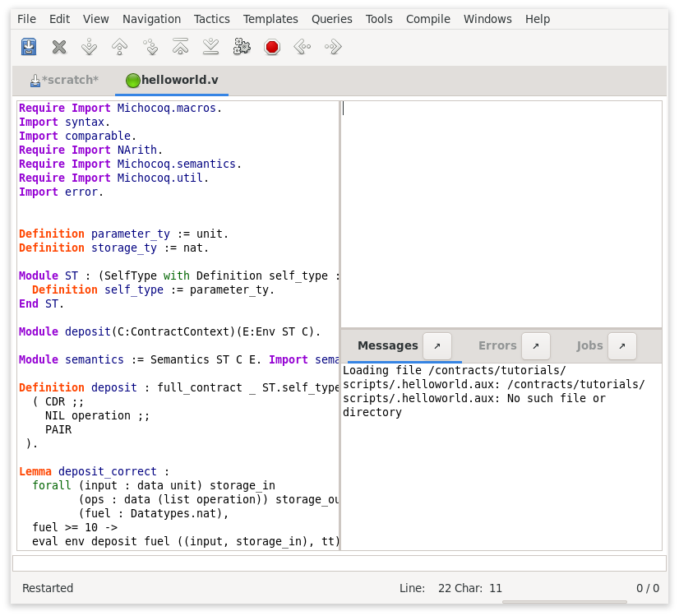Restart to the beginning of script
The image size is (679, 616).
(180, 47)
